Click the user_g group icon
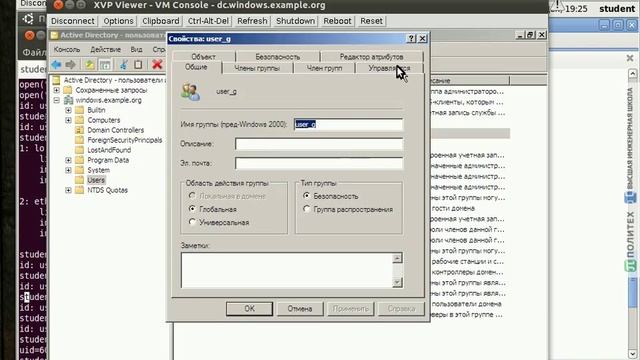 (x=191, y=92)
